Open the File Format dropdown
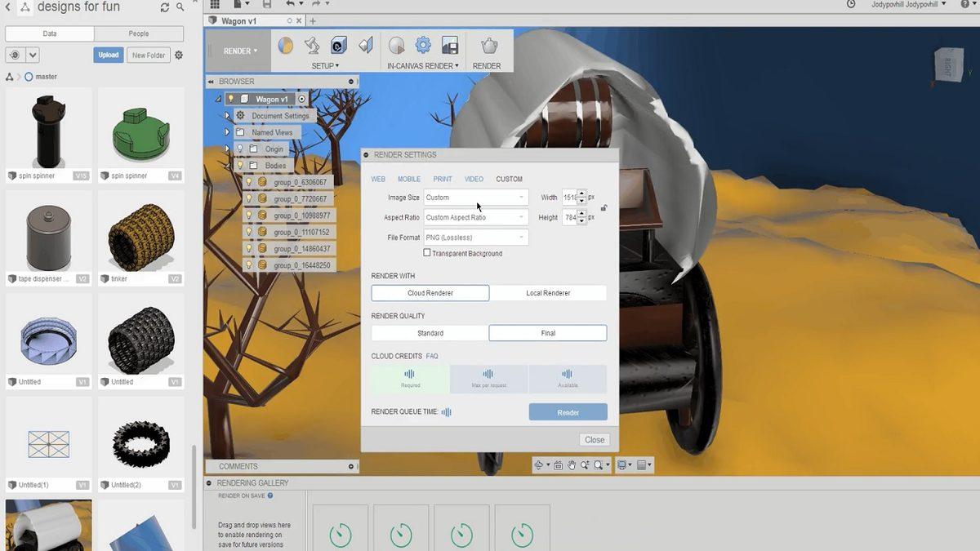 click(x=474, y=237)
